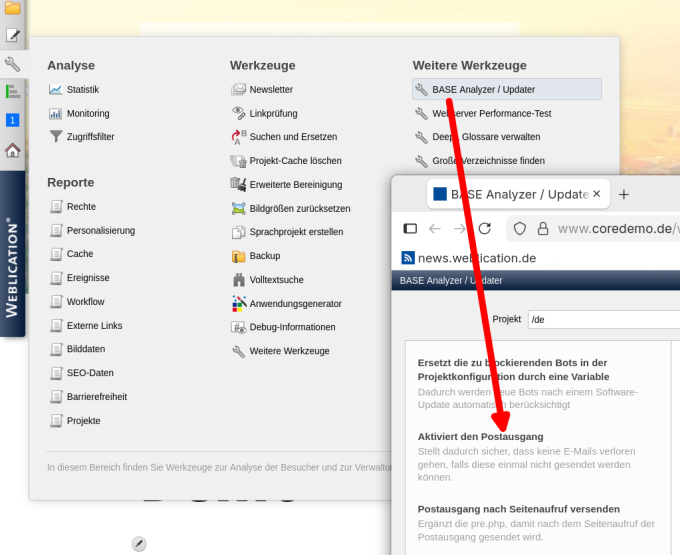Click the green structure bars sidebar icon
This screenshot has height=555, width=680.
13,92
